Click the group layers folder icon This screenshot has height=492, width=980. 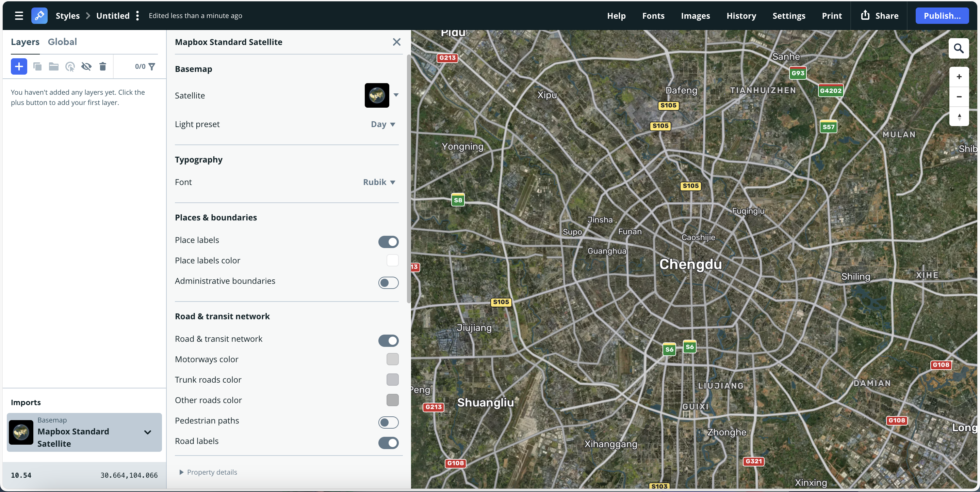[54, 67]
